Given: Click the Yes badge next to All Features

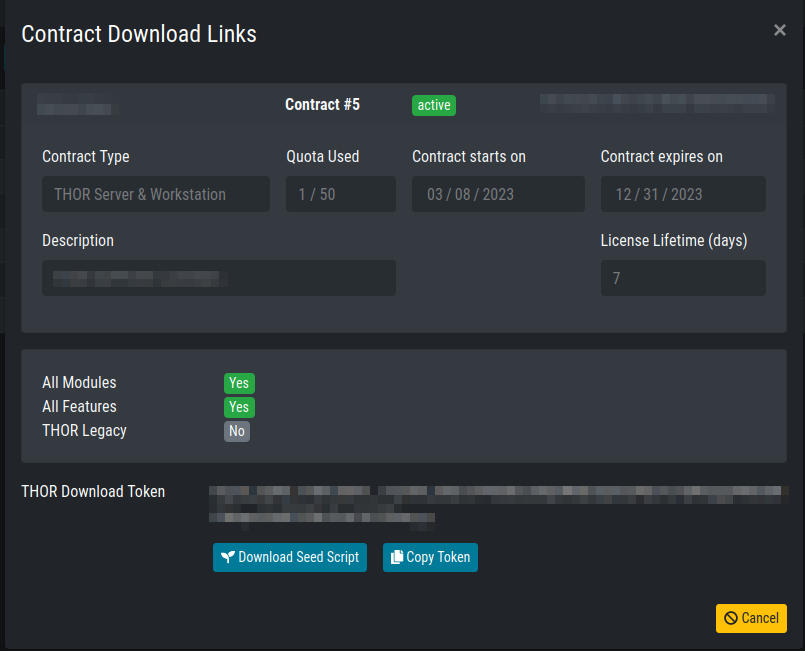Looking at the screenshot, I should (x=239, y=407).
